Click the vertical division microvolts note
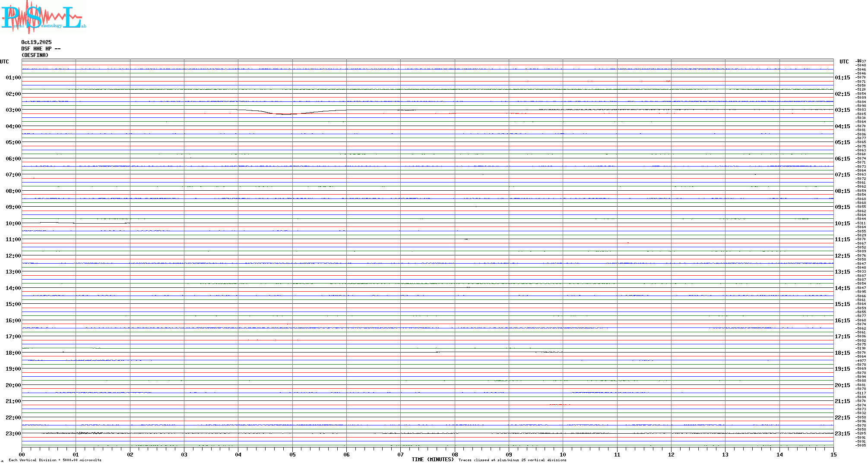 (55, 460)
